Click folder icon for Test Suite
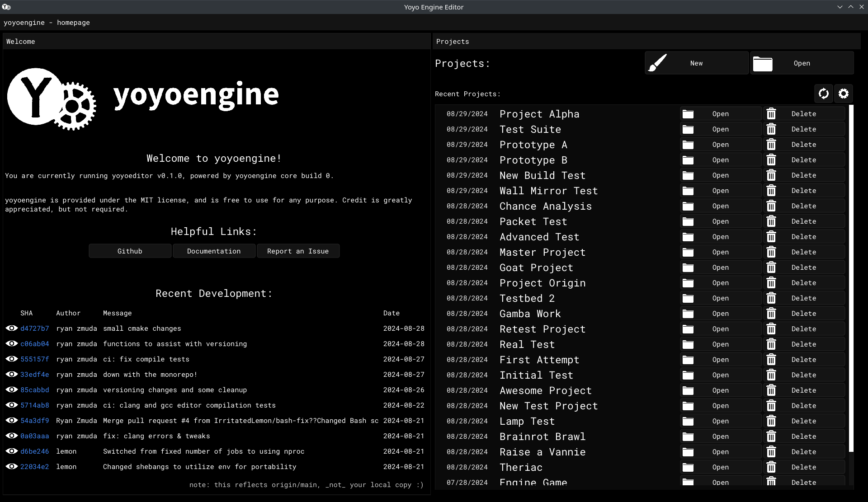Image resolution: width=868 pixels, height=502 pixels. 688,129
